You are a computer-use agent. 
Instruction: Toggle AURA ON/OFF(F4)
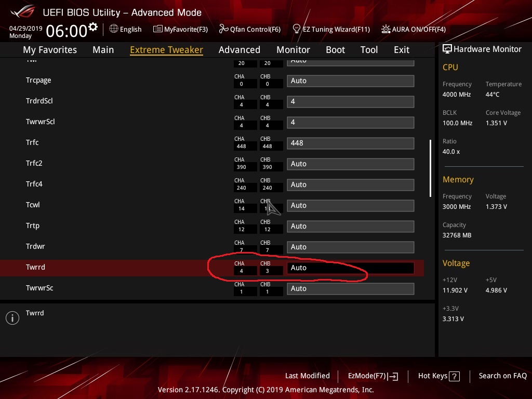pyautogui.click(x=419, y=29)
